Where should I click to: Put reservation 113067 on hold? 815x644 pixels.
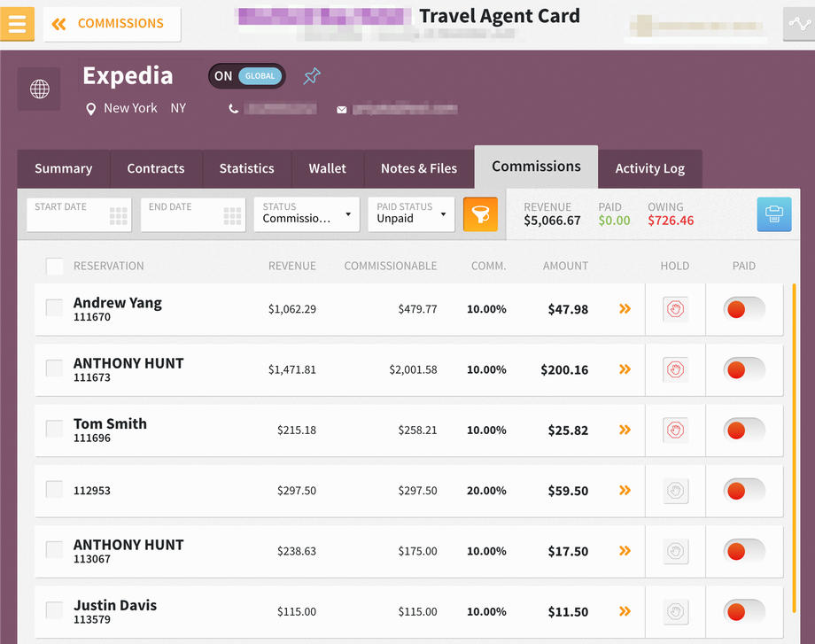(x=676, y=551)
